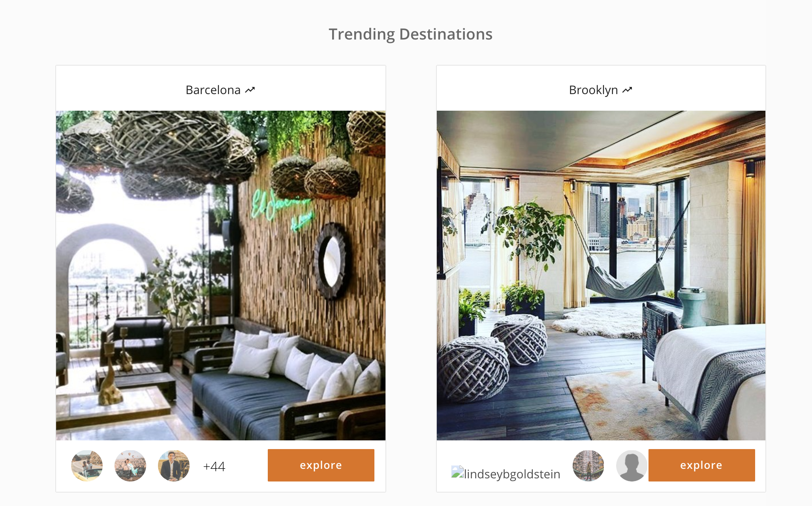Click the trending arrow icon beside Barcelona
812x506 pixels.
coord(250,90)
